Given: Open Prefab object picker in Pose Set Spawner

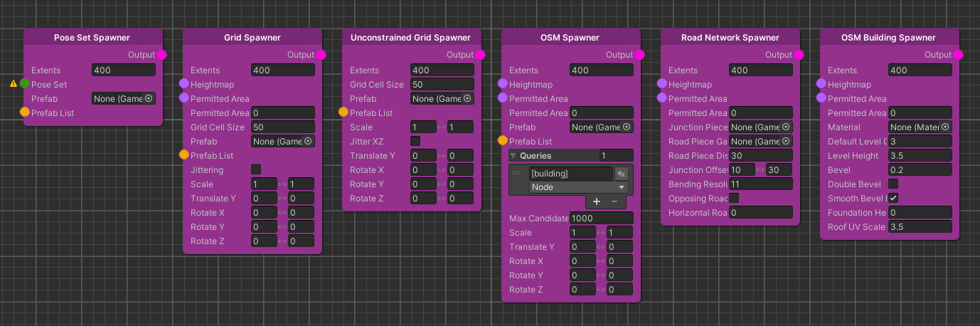Looking at the screenshot, I should coord(149,99).
